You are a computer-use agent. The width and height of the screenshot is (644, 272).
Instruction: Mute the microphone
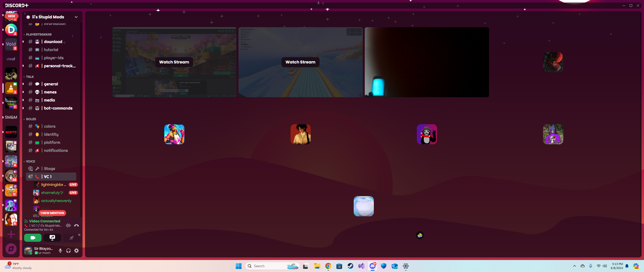coord(60,251)
